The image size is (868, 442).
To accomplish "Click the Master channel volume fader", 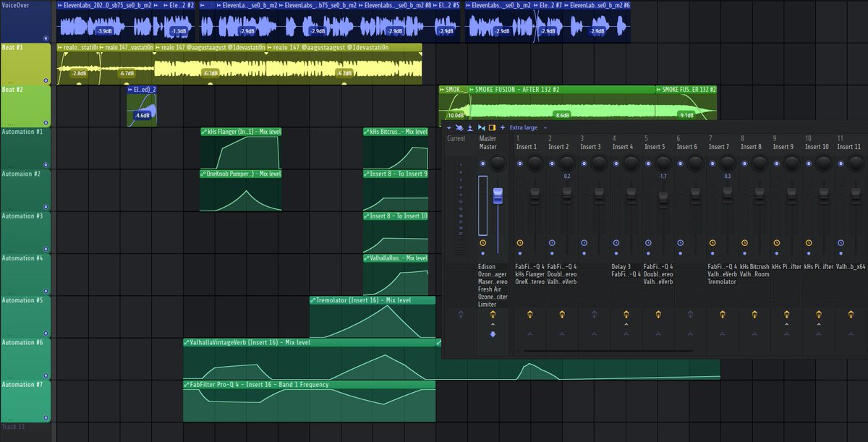I will pos(497,197).
